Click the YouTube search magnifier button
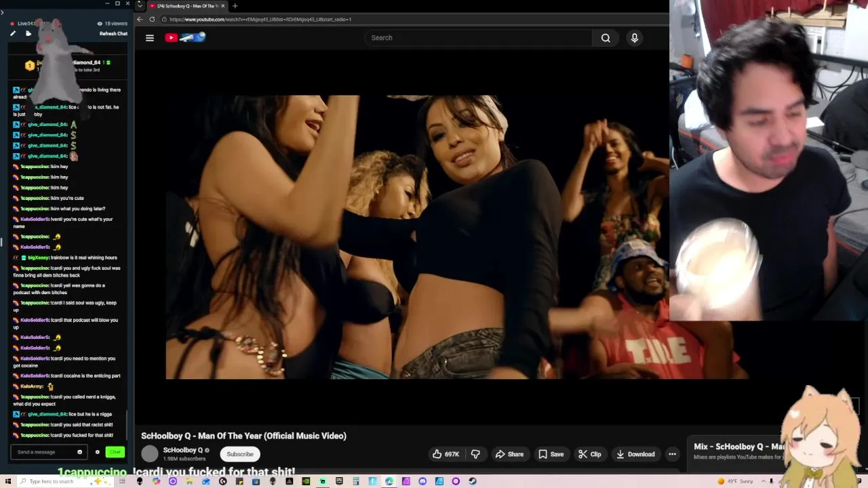The image size is (868, 488). coord(606,38)
